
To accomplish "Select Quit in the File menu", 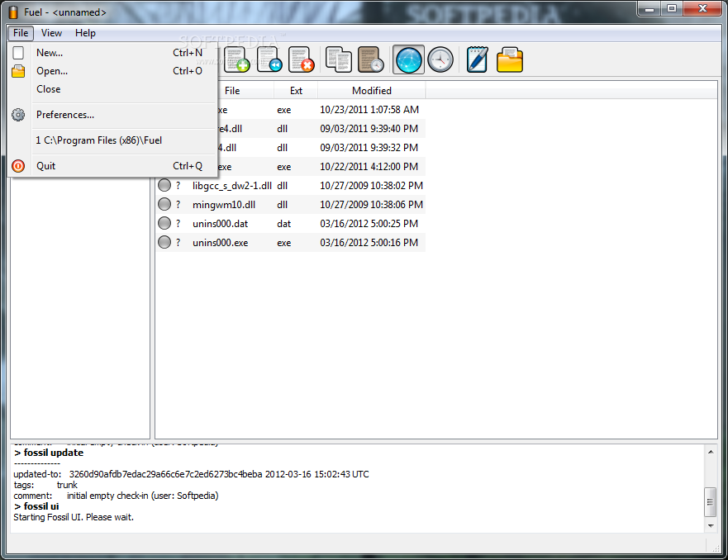I will click(113, 166).
